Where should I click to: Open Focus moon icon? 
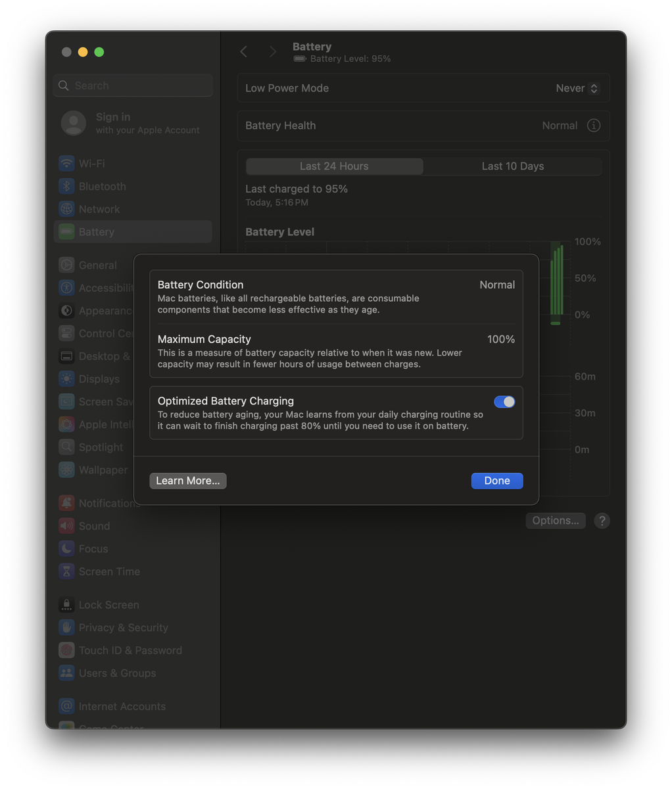coord(66,549)
